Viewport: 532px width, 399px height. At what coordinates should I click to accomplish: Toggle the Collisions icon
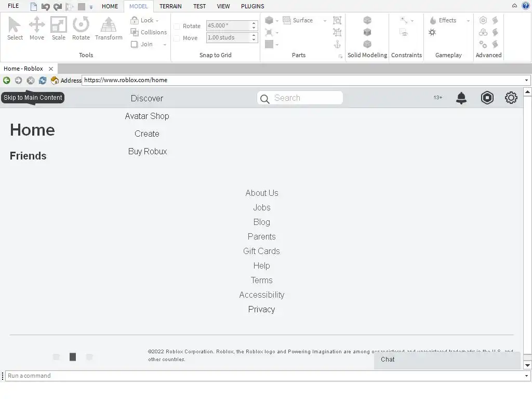click(x=135, y=32)
